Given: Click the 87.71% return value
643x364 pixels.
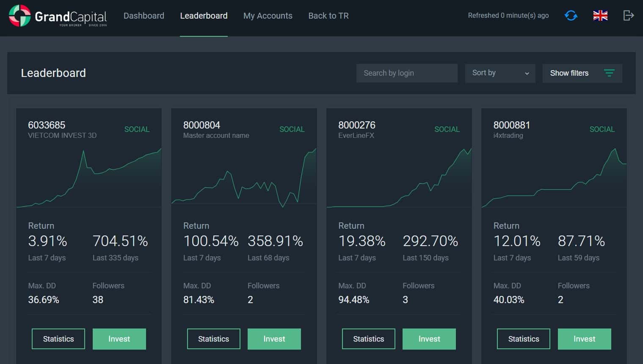Looking at the screenshot, I should pyautogui.click(x=581, y=241).
